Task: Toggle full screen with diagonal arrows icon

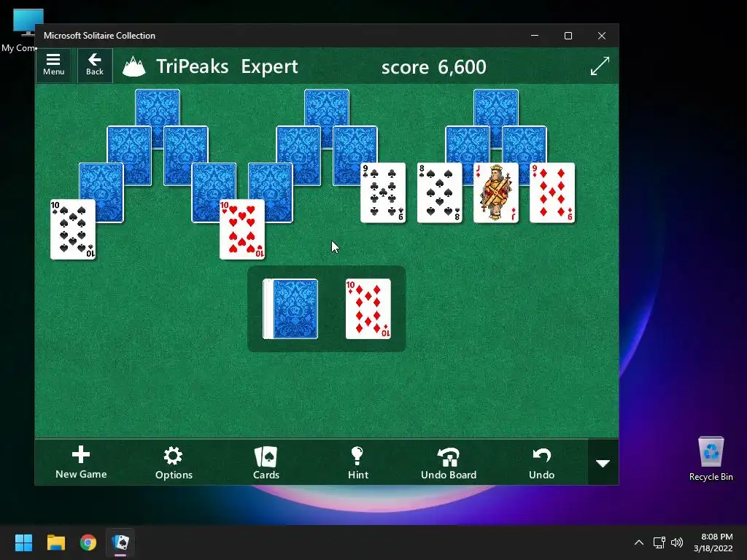Action: pyautogui.click(x=600, y=66)
